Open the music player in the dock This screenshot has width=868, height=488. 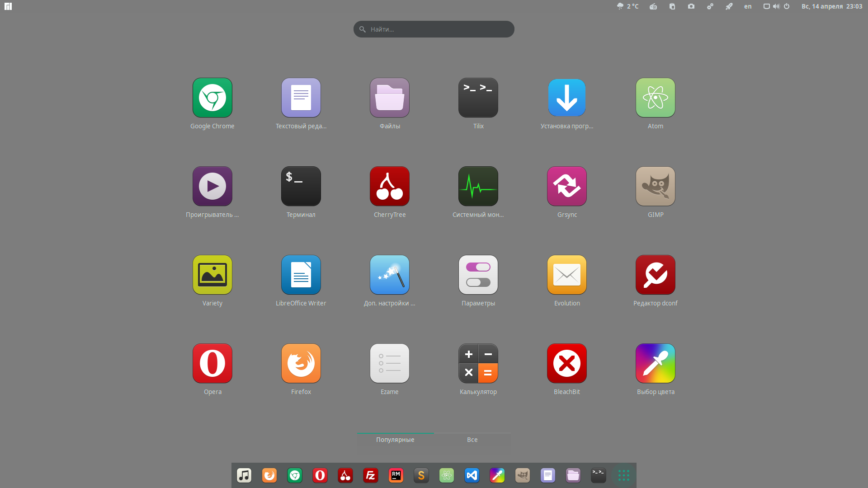[244, 475]
